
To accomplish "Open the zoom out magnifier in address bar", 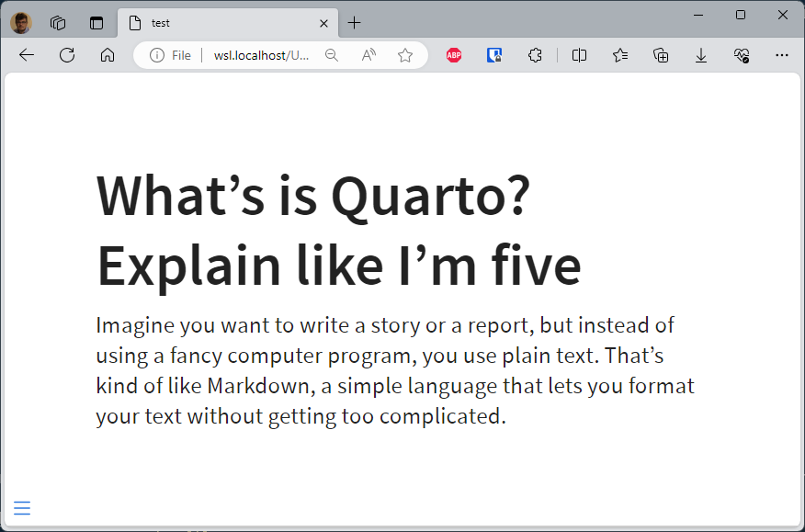I will [x=332, y=55].
